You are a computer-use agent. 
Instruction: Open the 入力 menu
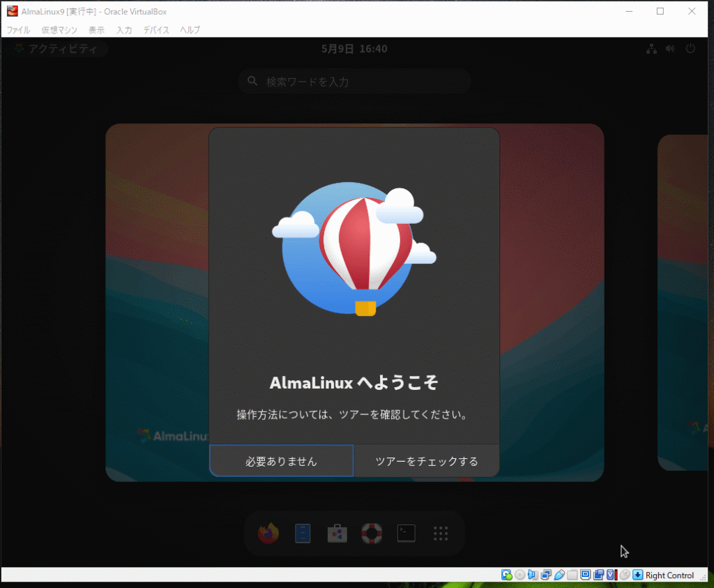[x=124, y=30]
